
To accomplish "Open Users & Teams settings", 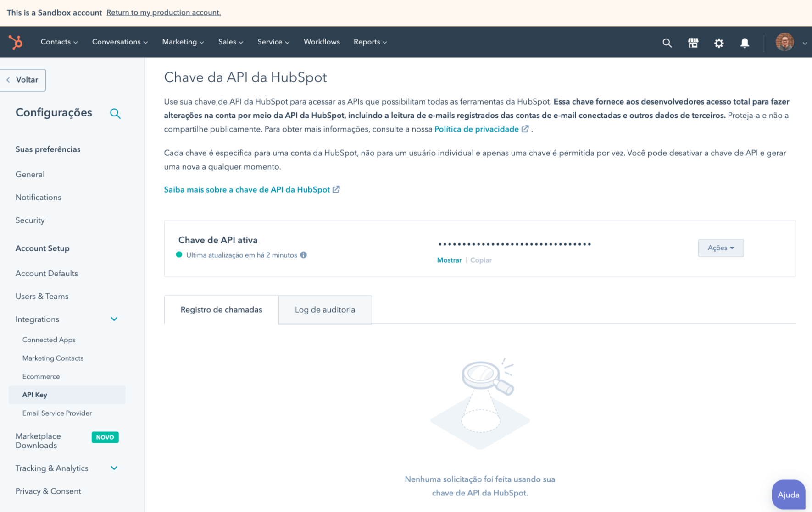I will 42,297.
